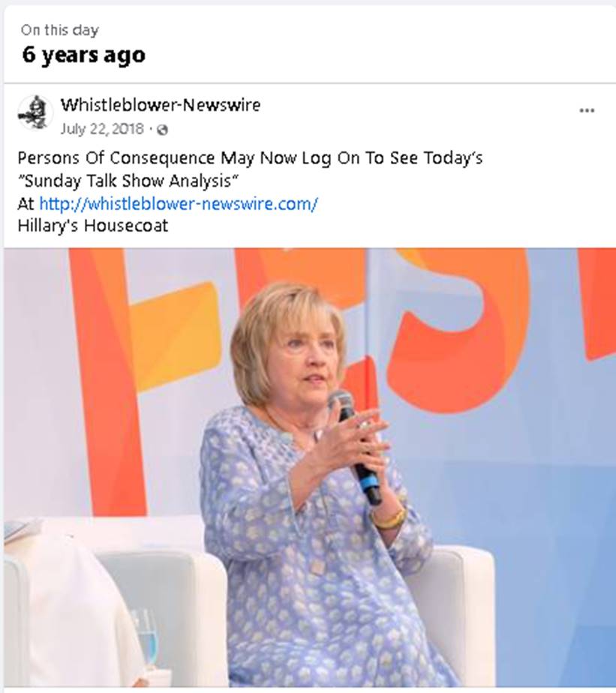This screenshot has width=616, height=693.
Task: Open the three-dot post options menu
Action: pyautogui.click(x=587, y=111)
